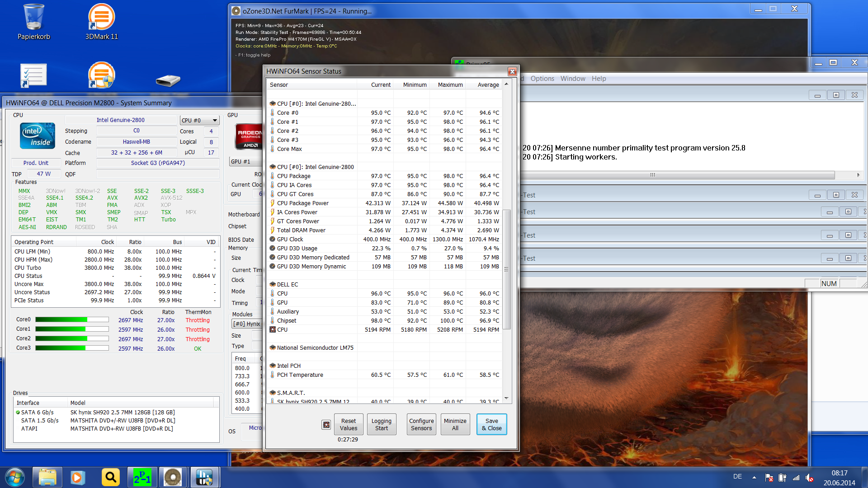868x488 pixels.
Task: Open HWiNFO from the taskbar
Action: pyautogui.click(x=204, y=477)
